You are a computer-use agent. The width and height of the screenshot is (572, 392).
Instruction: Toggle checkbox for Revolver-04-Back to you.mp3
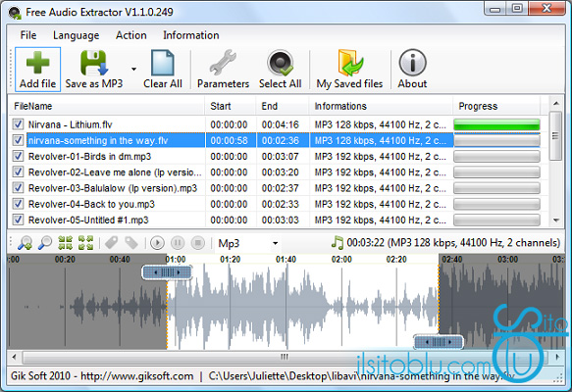[x=18, y=204]
